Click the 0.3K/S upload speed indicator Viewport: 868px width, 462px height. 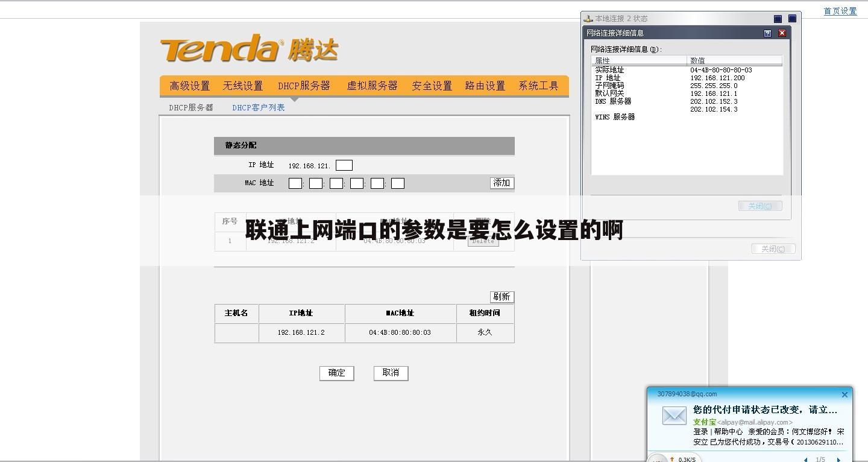[x=682, y=460]
